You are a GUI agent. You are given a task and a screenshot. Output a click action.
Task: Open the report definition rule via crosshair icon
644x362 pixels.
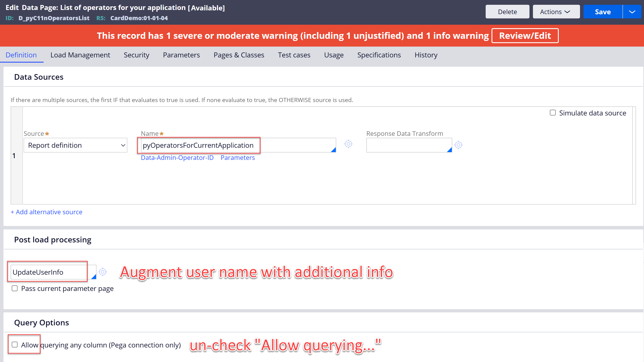click(348, 144)
